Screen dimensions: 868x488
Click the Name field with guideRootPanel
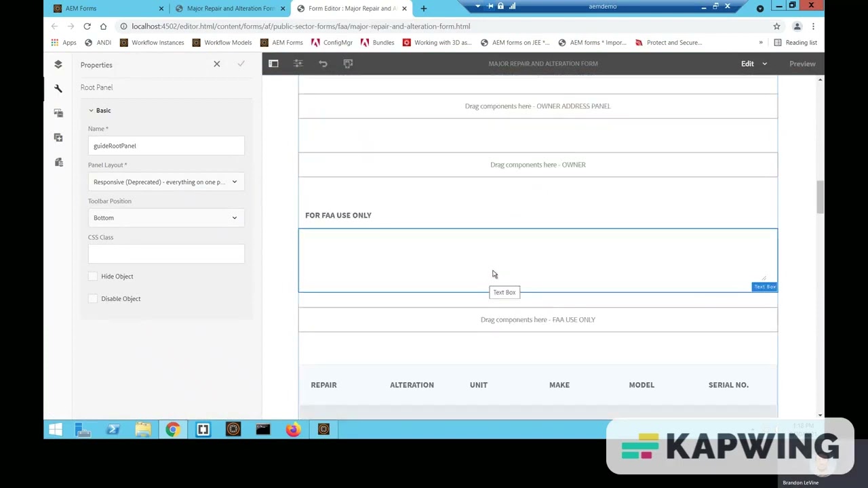pos(166,146)
